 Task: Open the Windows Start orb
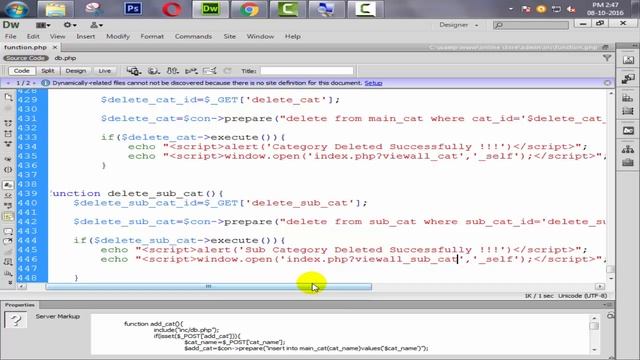[16, 9]
